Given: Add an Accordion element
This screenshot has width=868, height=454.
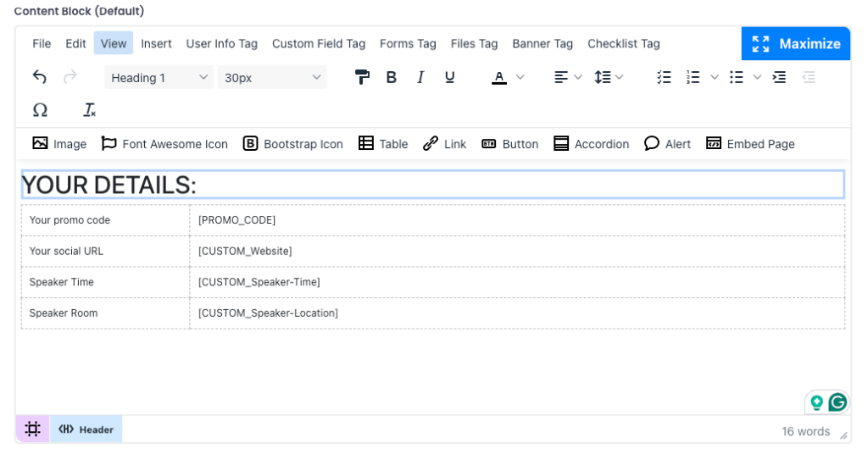Looking at the screenshot, I should [x=591, y=144].
